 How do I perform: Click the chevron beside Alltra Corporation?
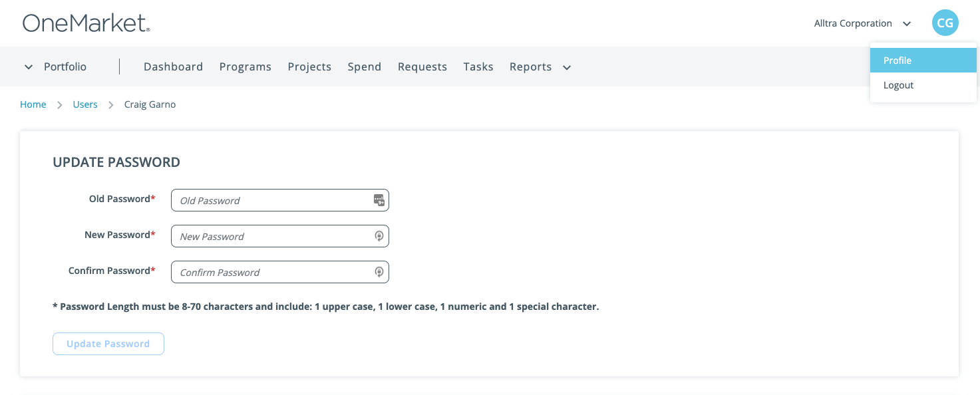click(907, 23)
